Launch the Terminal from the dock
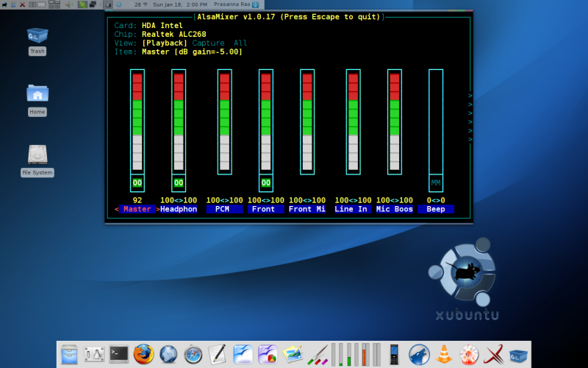Image resolution: width=588 pixels, height=368 pixels. 119,354
